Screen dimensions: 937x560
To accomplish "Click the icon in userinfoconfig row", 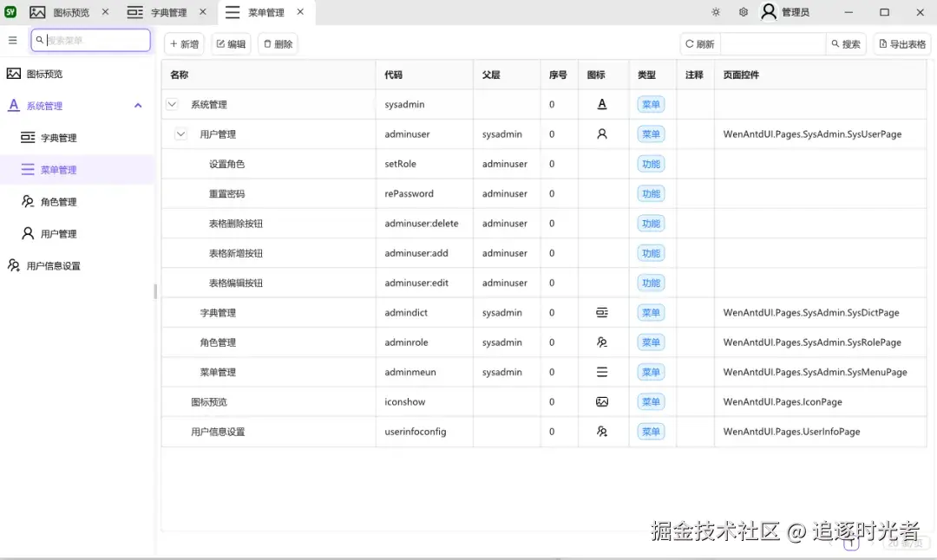I will (602, 431).
